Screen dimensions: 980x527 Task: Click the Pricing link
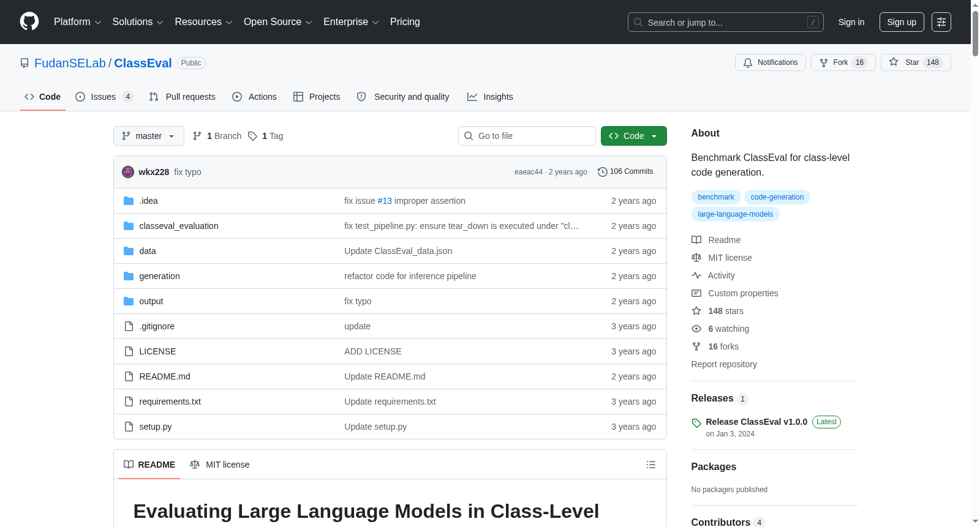pos(405,22)
